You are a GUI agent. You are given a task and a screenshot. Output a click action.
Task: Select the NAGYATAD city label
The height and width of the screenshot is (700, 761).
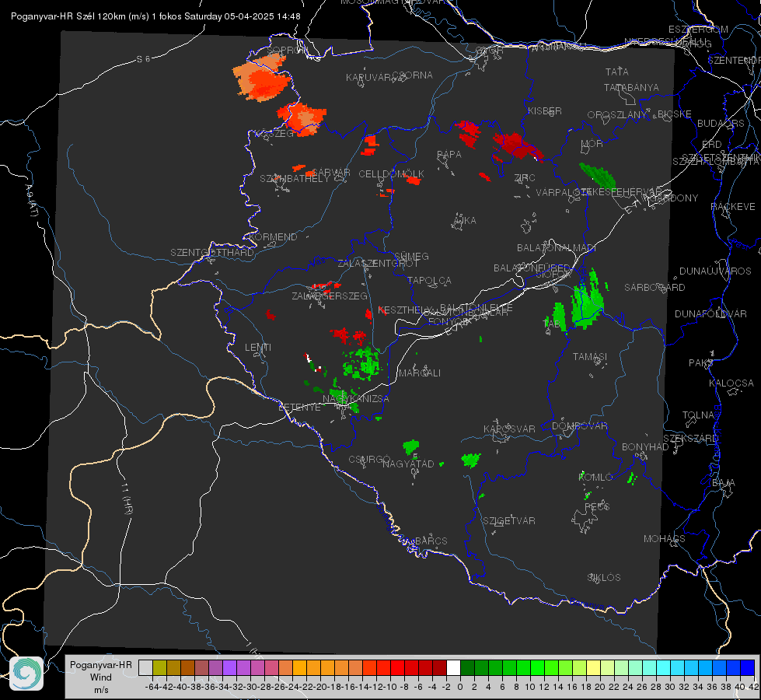tap(408, 464)
